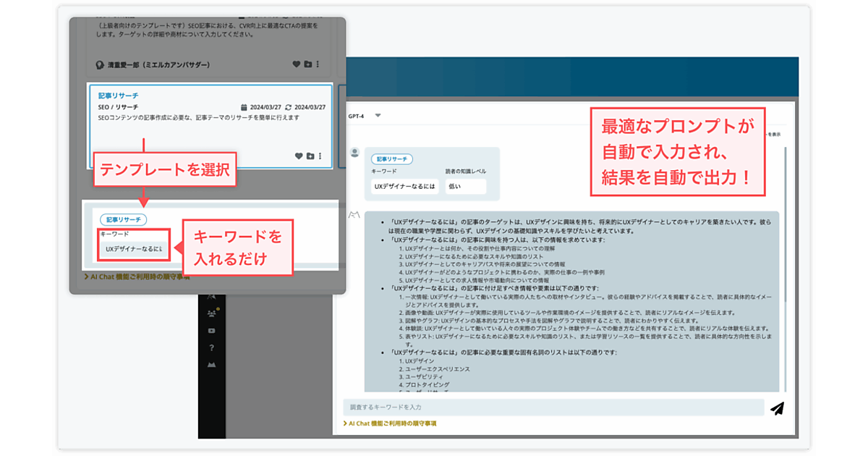Expand AI Chat 機能ご利用時の順守事項 under chat input
The image size is (868, 456).
390,423
